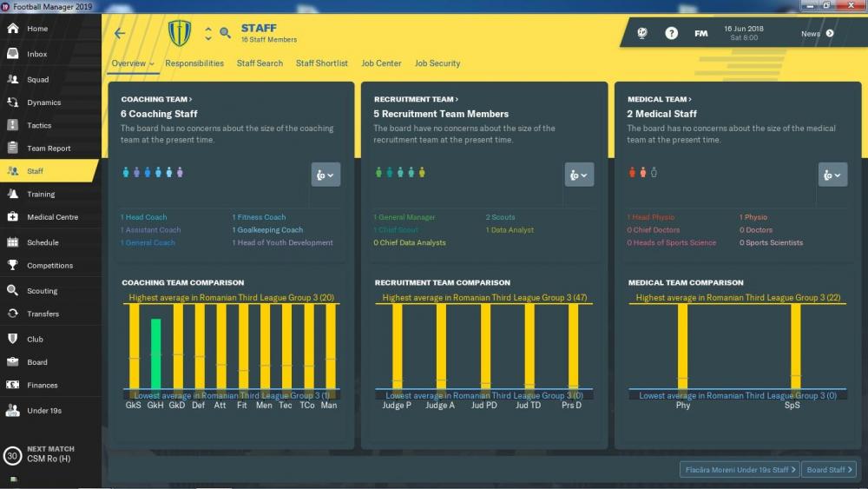Click first medical staff person icon
The image size is (868, 489).
pyautogui.click(x=632, y=172)
